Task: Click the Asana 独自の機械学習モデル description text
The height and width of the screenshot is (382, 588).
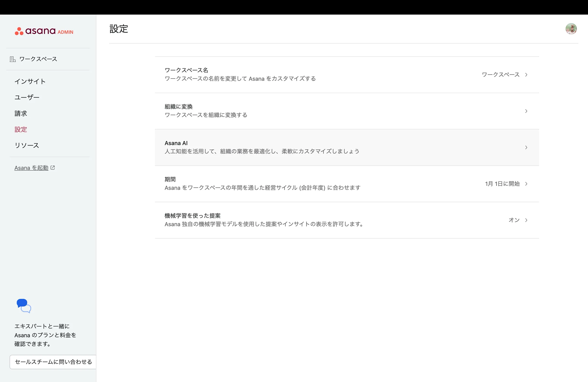Action: click(x=264, y=224)
